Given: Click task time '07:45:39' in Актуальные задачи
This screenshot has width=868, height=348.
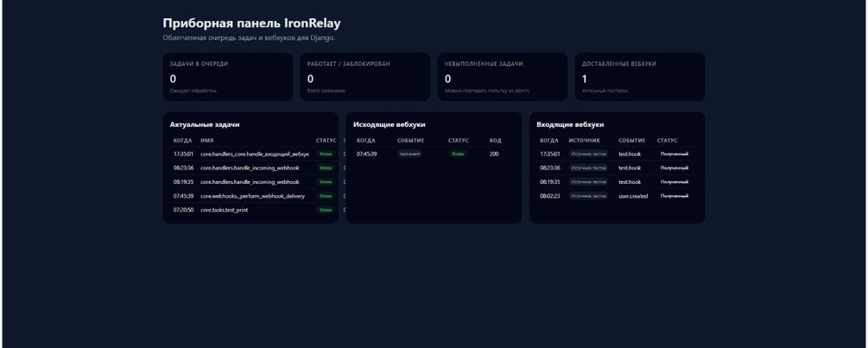Looking at the screenshot, I should coord(183,196).
